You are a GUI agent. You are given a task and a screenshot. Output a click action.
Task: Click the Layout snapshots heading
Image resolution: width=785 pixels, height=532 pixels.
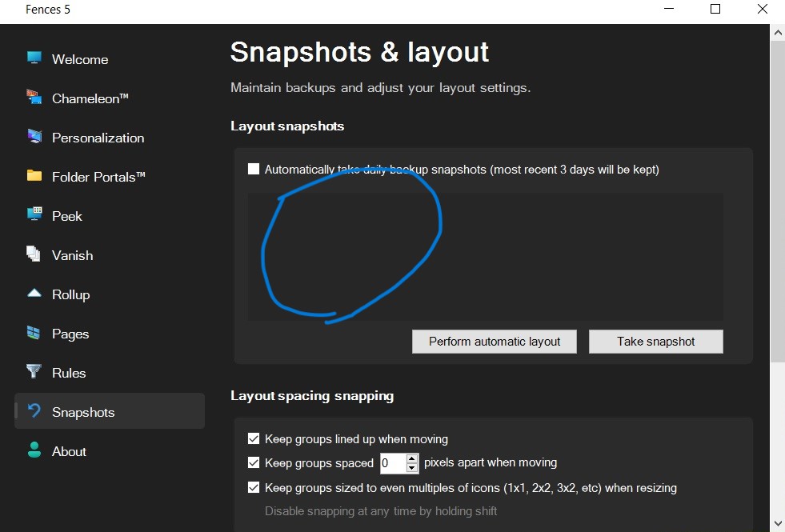point(287,126)
